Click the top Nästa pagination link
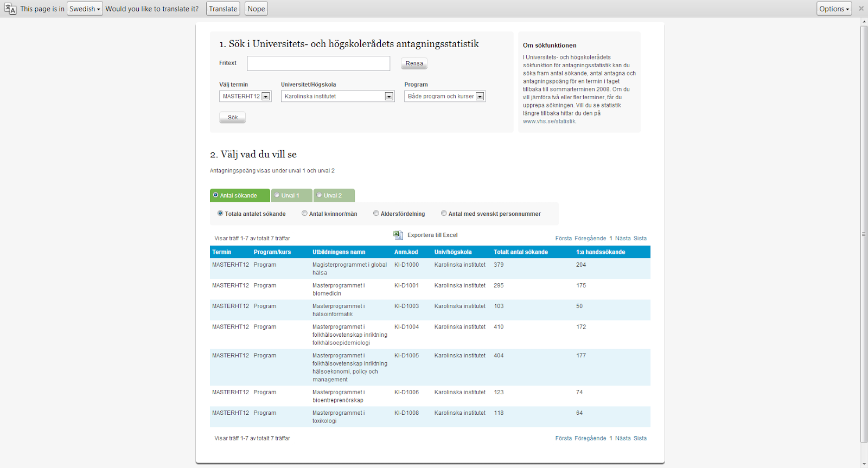The width and height of the screenshot is (868, 468). [x=623, y=238]
